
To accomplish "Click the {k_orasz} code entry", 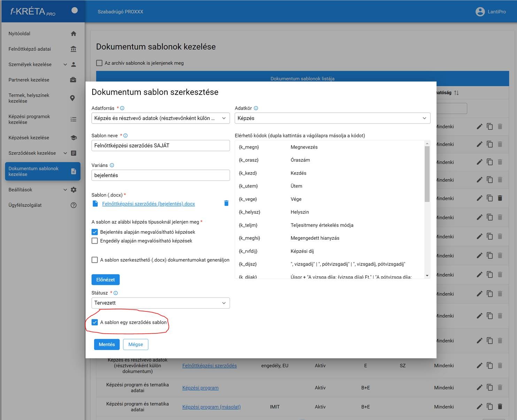I will (249, 160).
